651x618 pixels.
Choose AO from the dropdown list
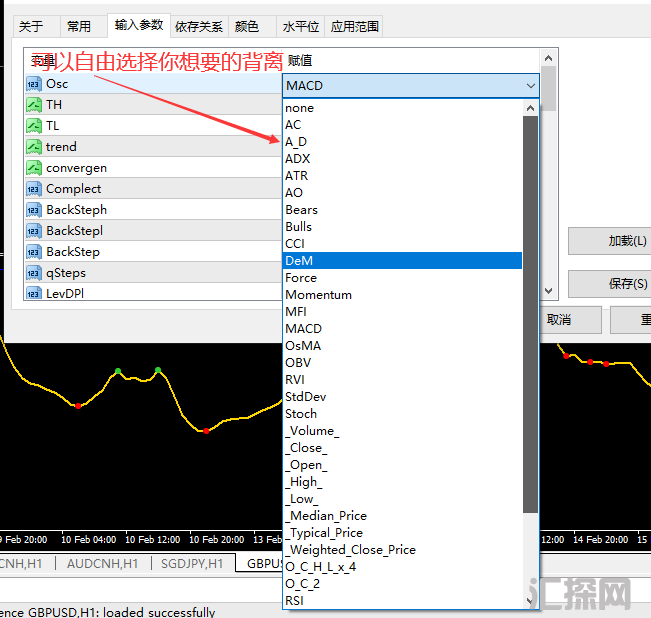tap(402, 193)
